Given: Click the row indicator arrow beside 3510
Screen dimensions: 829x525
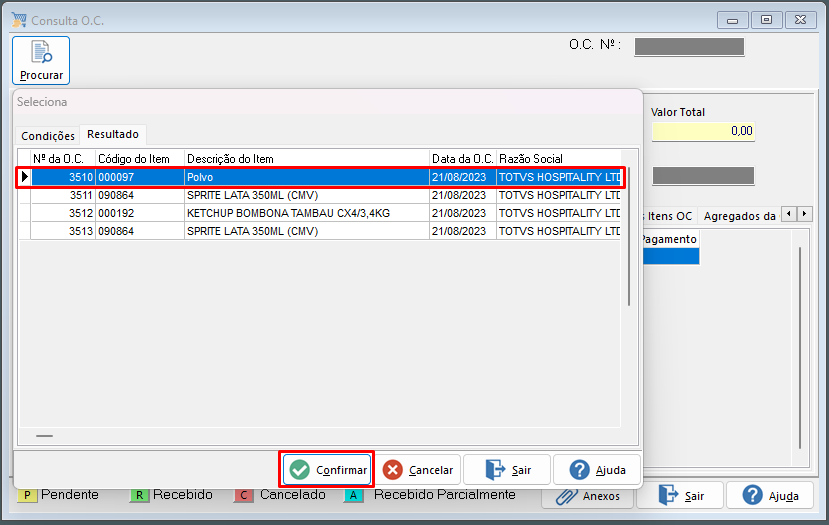Looking at the screenshot, I should 24,177.
